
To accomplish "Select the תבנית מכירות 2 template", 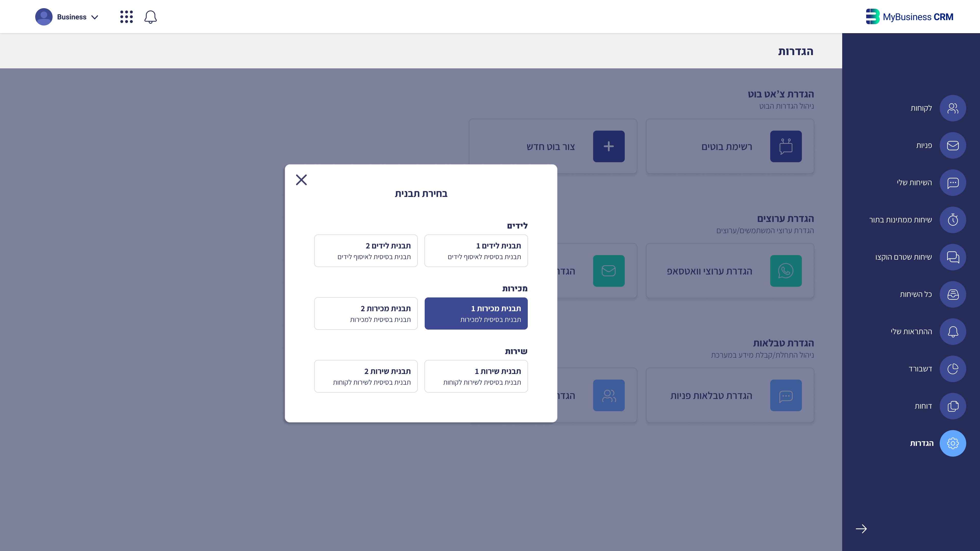I will [x=366, y=314].
